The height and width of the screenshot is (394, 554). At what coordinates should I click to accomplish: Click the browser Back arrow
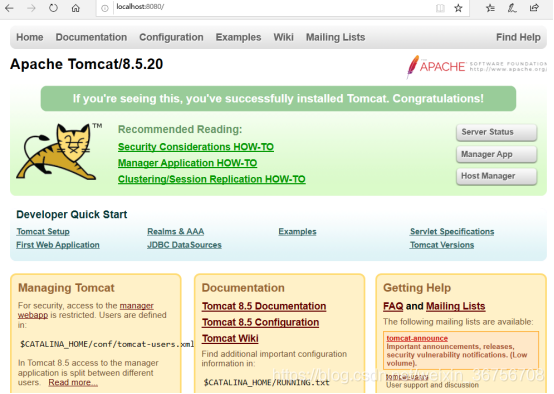point(9,8)
